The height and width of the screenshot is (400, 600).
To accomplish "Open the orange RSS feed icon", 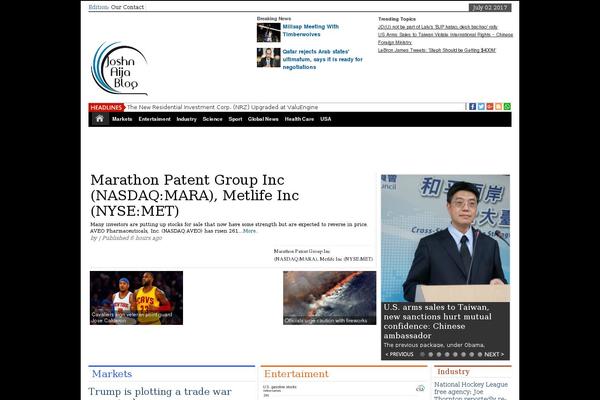I will (x=498, y=106).
